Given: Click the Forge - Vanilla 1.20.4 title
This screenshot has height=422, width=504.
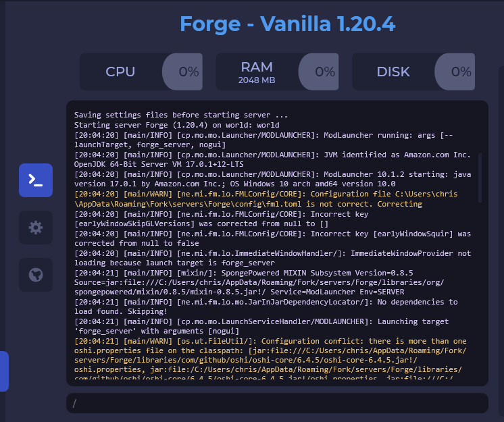Looking at the screenshot, I should 287,24.
